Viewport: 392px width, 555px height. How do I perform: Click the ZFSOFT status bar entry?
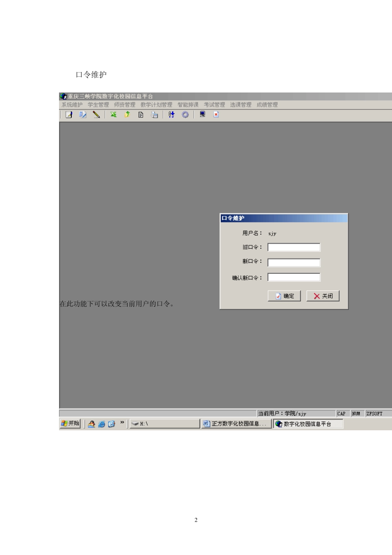point(375,413)
